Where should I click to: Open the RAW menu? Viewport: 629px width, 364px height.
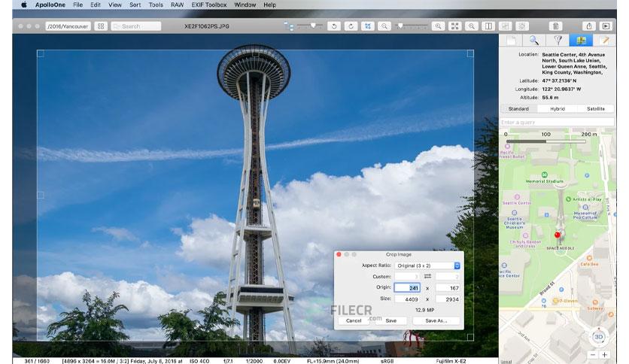coord(177,5)
